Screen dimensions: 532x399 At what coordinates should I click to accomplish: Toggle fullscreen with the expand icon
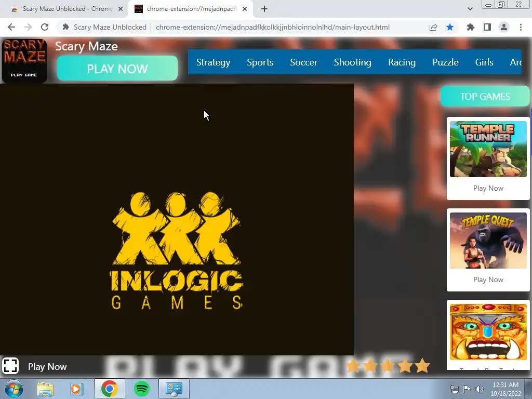(x=10, y=366)
